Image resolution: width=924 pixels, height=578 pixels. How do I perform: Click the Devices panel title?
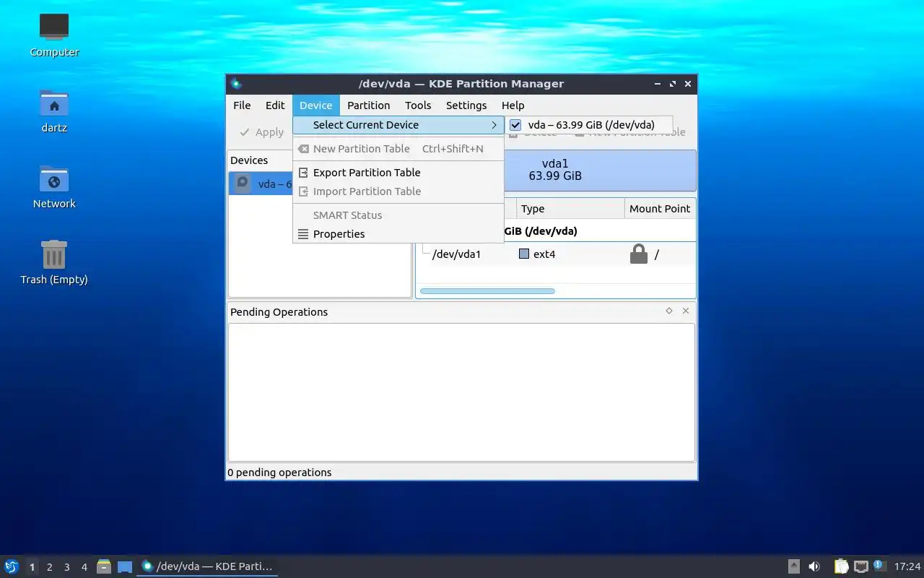tap(249, 160)
